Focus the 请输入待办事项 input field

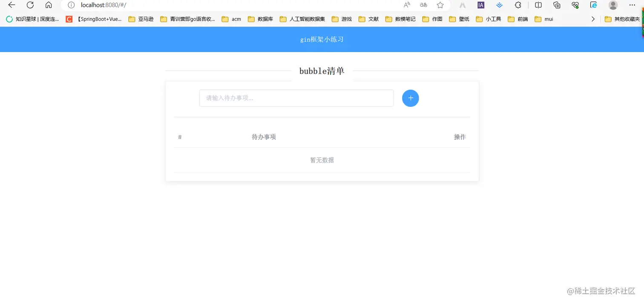(x=296, y=98)
